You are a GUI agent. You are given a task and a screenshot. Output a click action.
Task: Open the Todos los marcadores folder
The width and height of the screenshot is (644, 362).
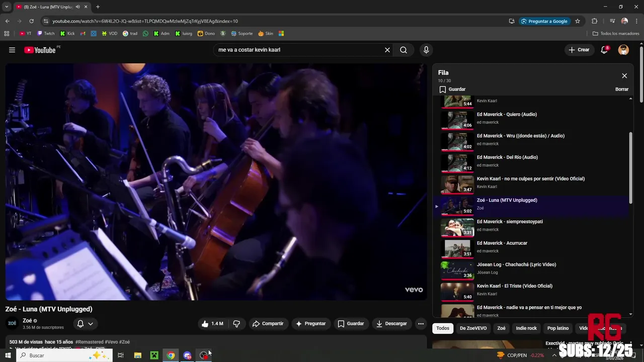pyautogui.click(x=616, y=34)
